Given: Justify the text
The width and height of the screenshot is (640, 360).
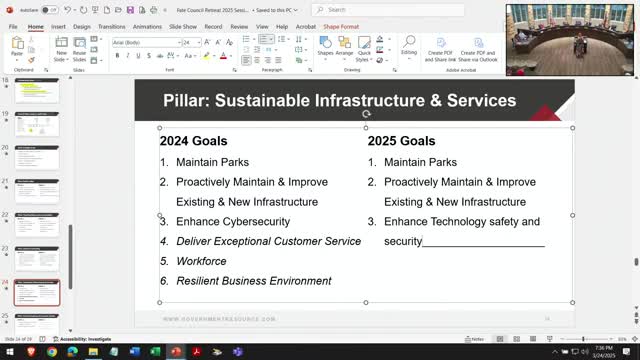Looking at the screenshot, I should point(278,60).
